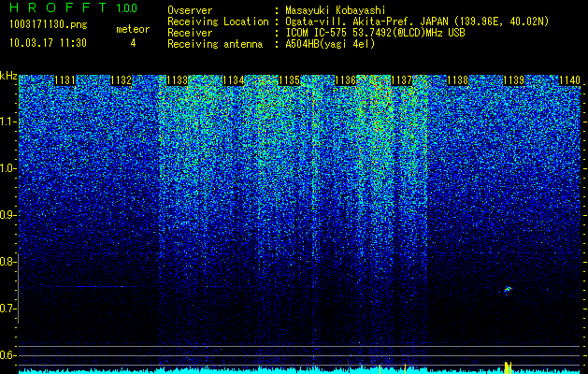Click the 1135 time marker label
This screenshot has height=374, width=588.
click(x=290, y=80)
